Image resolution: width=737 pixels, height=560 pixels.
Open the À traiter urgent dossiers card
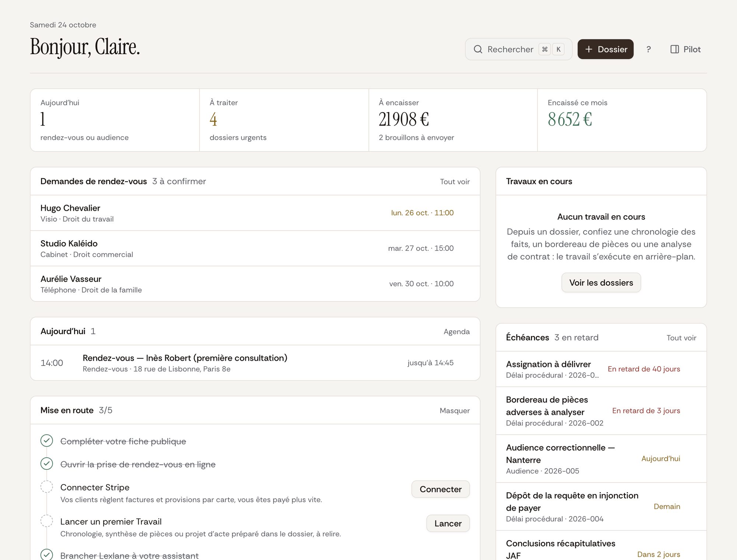284,120
